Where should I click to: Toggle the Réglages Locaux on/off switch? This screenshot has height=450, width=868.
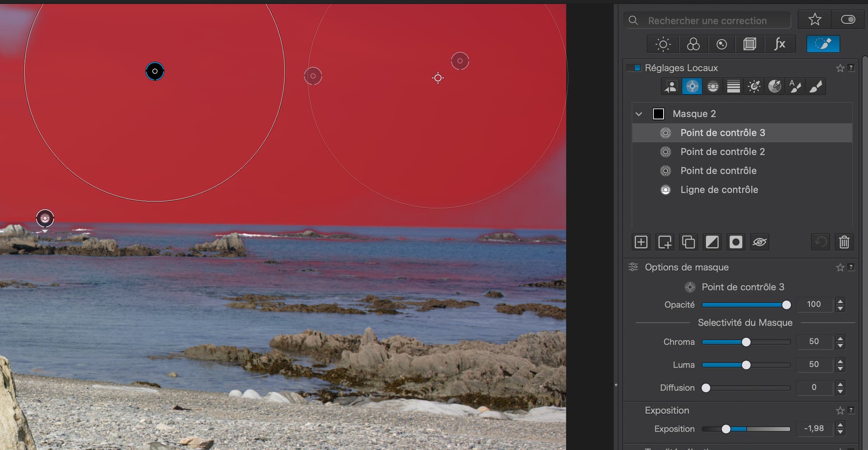tap(637, 68)
